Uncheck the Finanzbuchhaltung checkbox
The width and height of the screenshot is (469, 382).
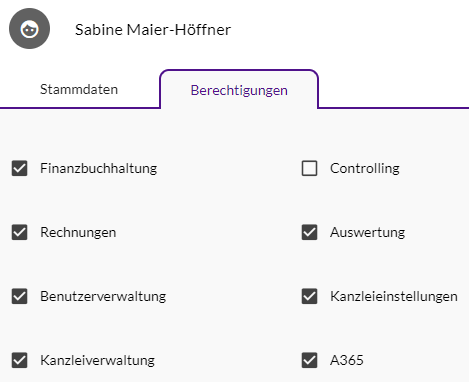[x=19, y=168]
